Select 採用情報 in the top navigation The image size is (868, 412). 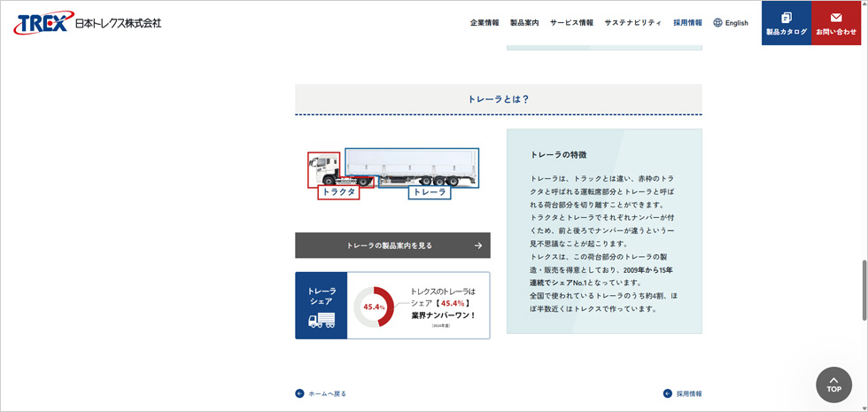click(x=687, y=23)
